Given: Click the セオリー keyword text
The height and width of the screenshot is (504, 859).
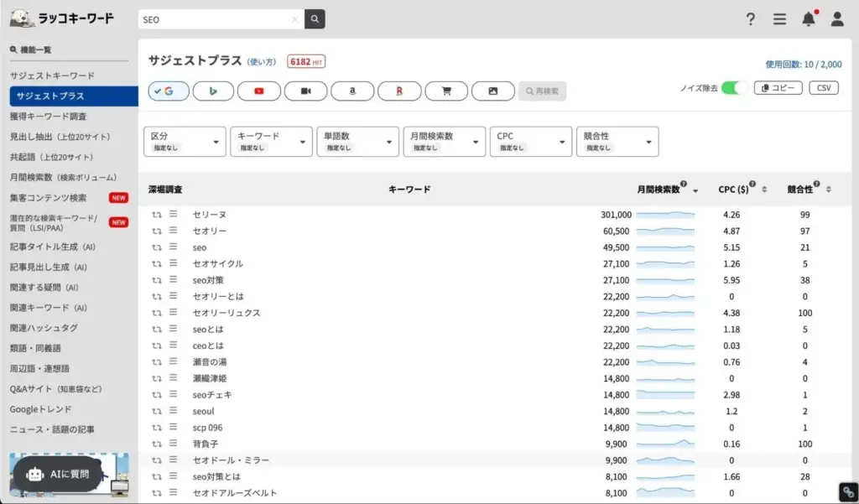Looking at the screenshot, I should (209, 231).
